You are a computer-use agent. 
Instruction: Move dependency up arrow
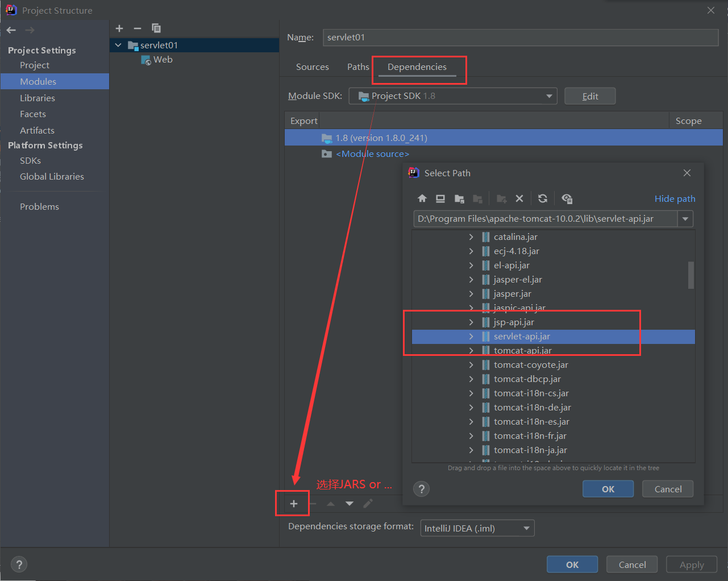pos(331,504)
